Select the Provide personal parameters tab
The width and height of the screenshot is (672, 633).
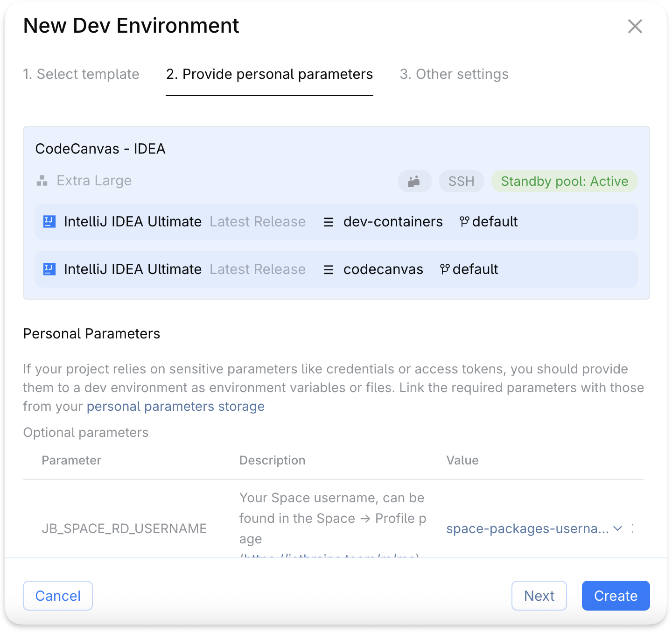269,74
